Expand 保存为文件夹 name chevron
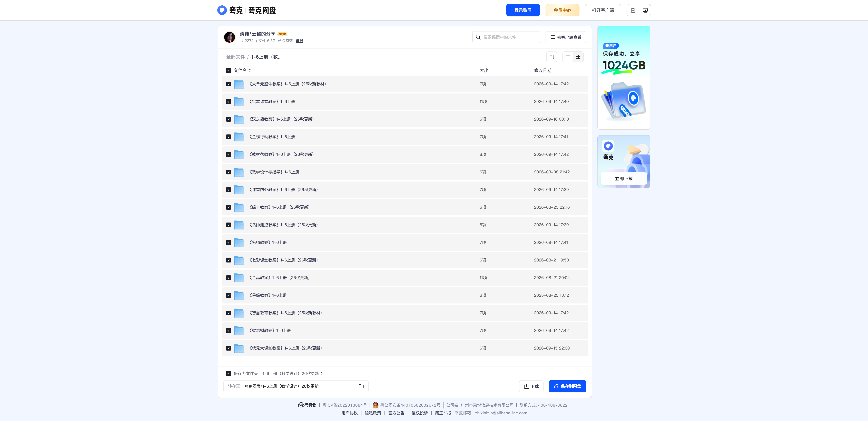 tap(322, 374)
